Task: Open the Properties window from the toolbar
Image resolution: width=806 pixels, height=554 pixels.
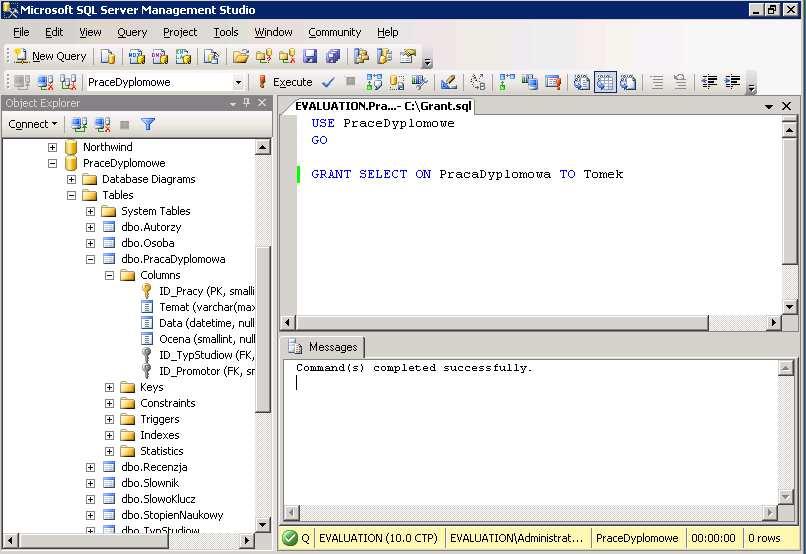Action: (408, 56)
